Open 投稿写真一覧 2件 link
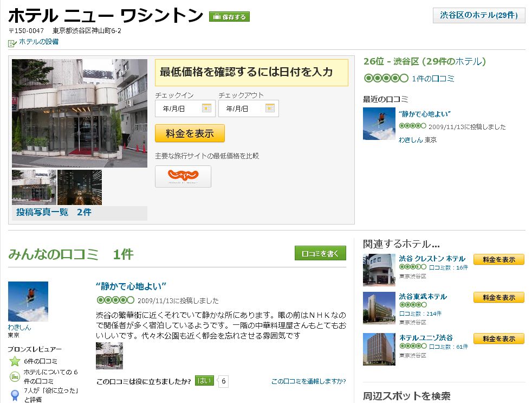The height and width of the screenshot is (403, 532). pyautogui.click(x=54, y=213)
